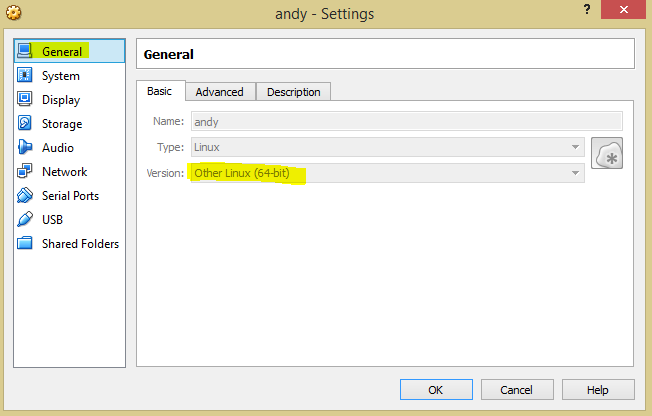Click the Name field containing andy
The image size is (652, 416).
407,121
